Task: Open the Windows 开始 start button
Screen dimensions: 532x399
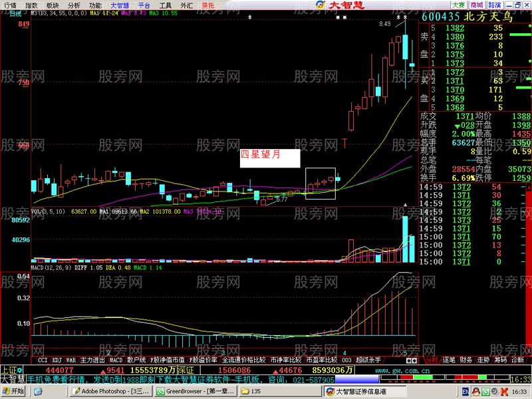Action: point(13,391)
